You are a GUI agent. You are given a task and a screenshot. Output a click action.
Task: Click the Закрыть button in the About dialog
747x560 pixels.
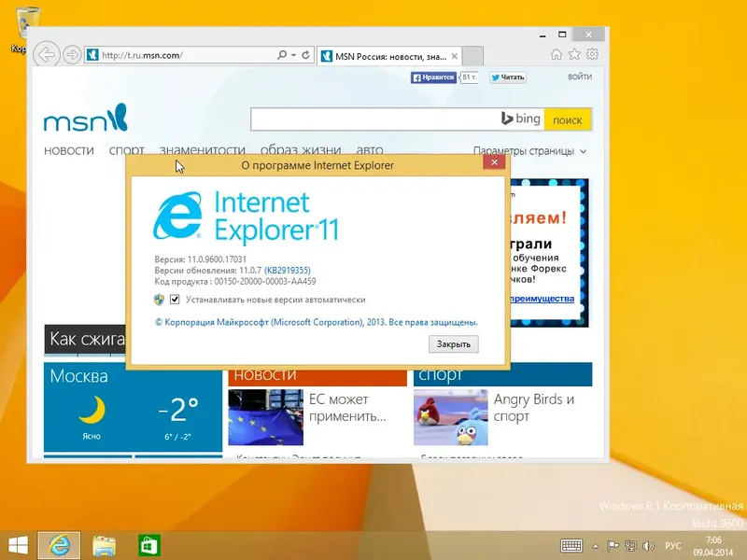[x=453, y=343]
